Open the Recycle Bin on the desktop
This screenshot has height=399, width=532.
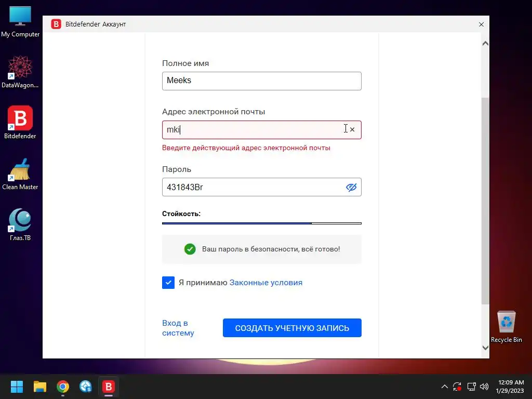(506, 327)
